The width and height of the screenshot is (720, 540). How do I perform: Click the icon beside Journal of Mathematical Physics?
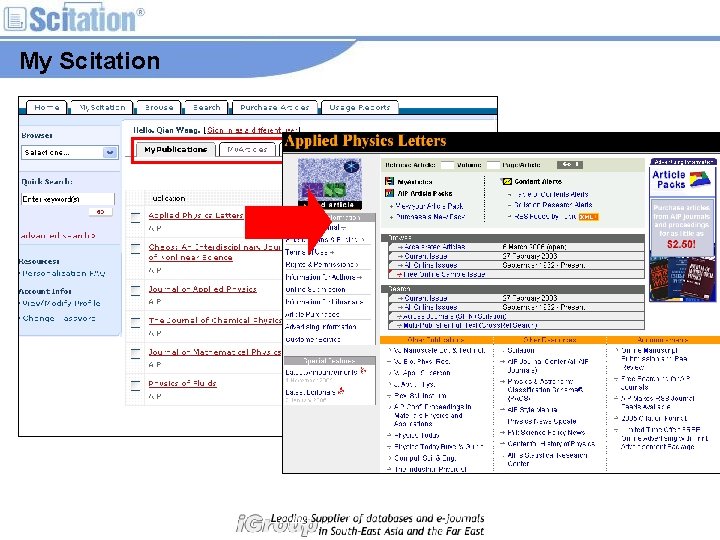pyautogui.click(x=135, y=354)
